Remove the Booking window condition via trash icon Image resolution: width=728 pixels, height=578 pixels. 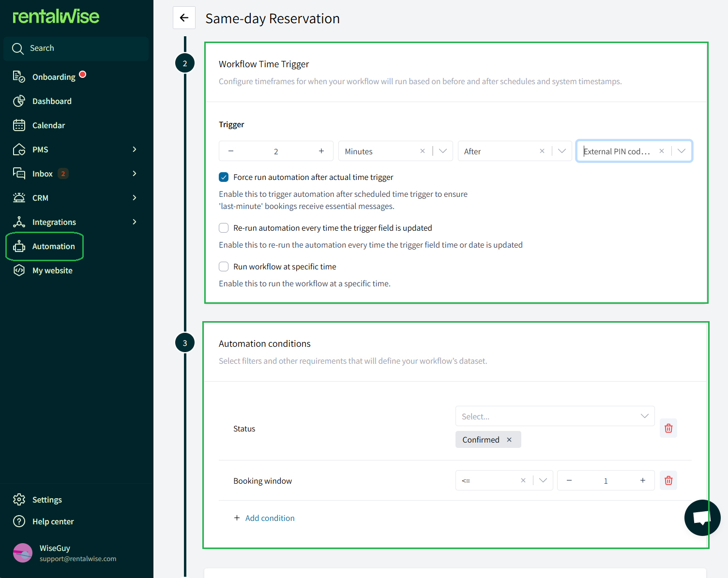tap(668, 480)
